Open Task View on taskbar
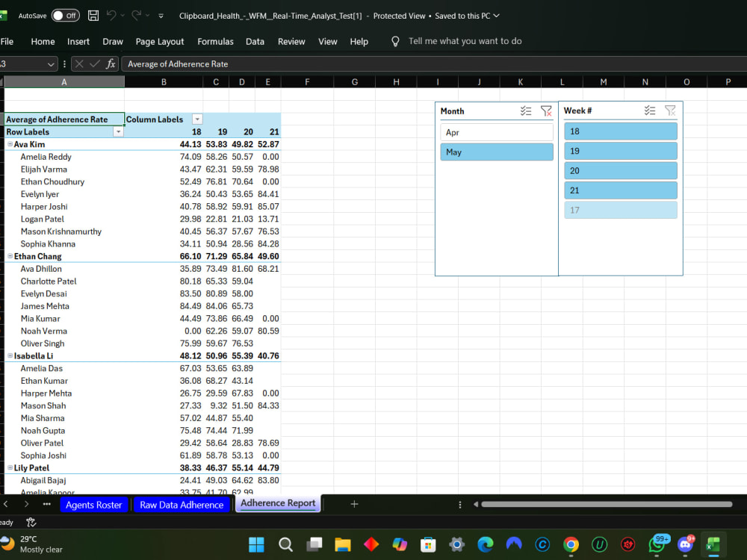This screenshot has height=560, width=747. click(x=314, y=544)
